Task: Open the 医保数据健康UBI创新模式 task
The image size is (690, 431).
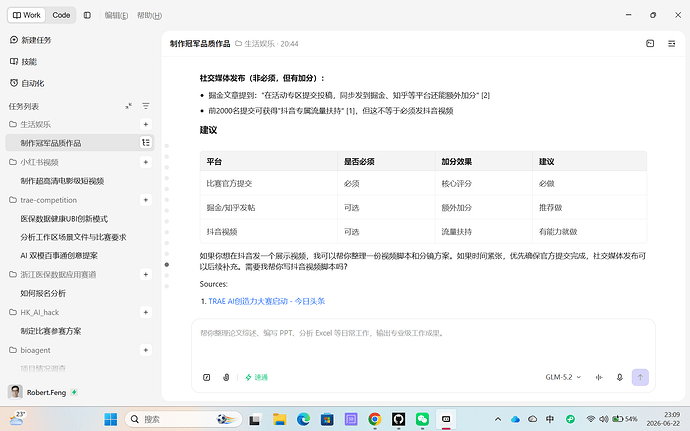Action: click(x=64, y=219)
